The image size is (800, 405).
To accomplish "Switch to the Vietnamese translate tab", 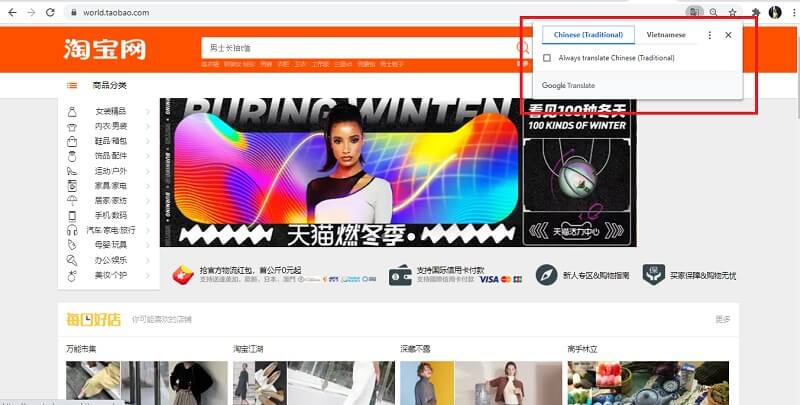I will click(x=666, y=35).
